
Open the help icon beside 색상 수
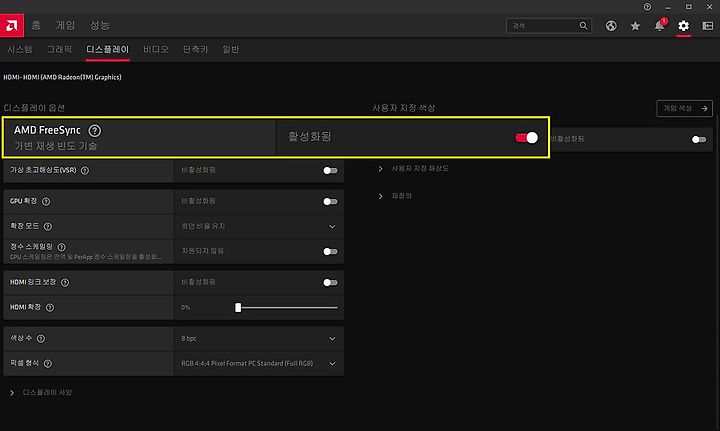(41, 339)
